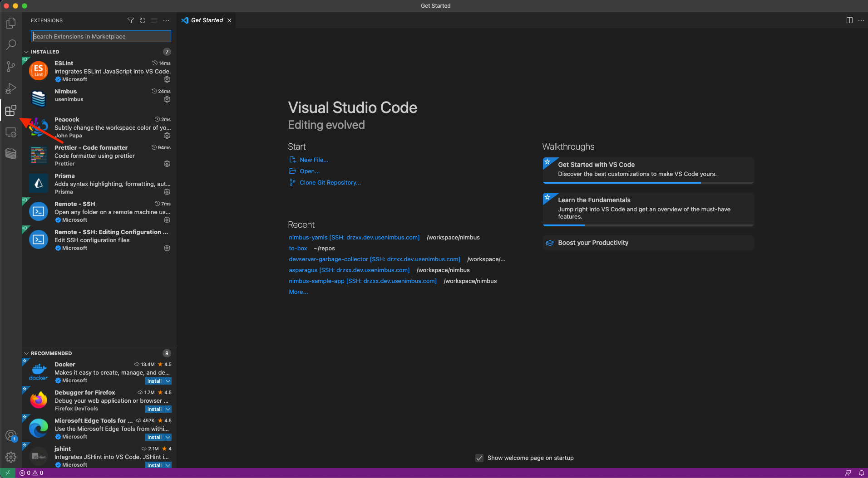
Task: Open Docker install dropdown arrow
Action: [168, 381]
